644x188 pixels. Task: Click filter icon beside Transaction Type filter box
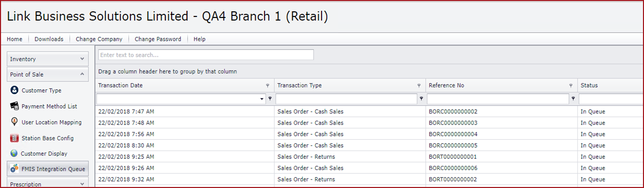point(422,99)
